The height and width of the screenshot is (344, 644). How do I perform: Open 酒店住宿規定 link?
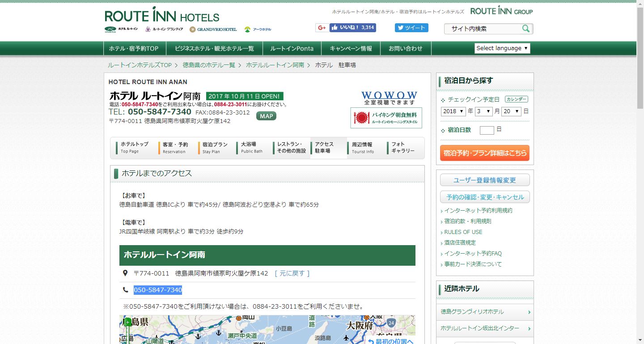point(460,242)
